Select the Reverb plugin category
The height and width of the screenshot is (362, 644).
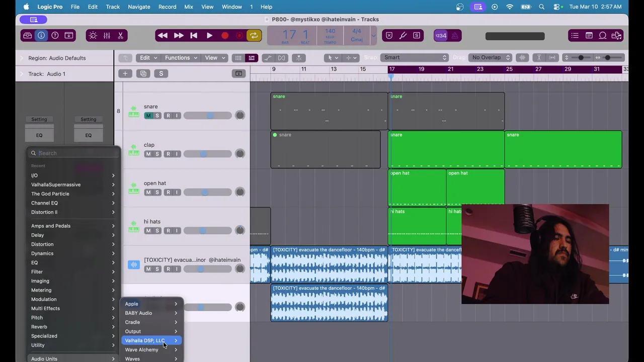pyautogui.click(x=73, y=327)
